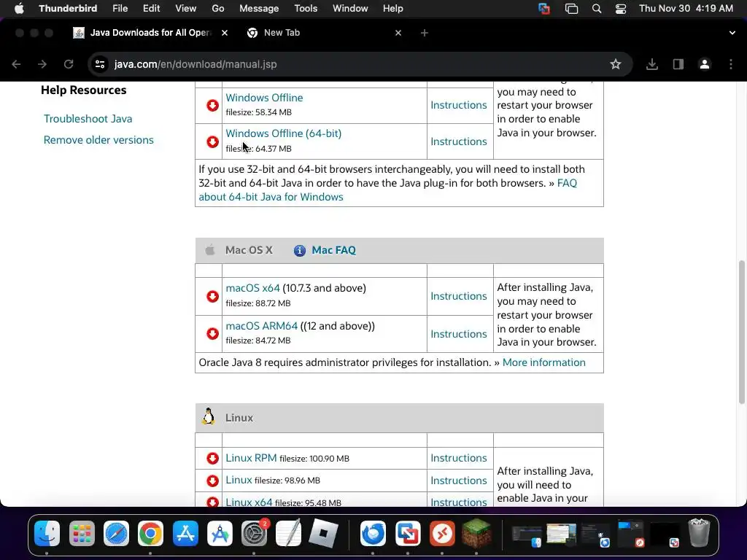Open the More information link
Image resolution: width=747 pixels, height=560 pixels.
(x=544, y=363)
